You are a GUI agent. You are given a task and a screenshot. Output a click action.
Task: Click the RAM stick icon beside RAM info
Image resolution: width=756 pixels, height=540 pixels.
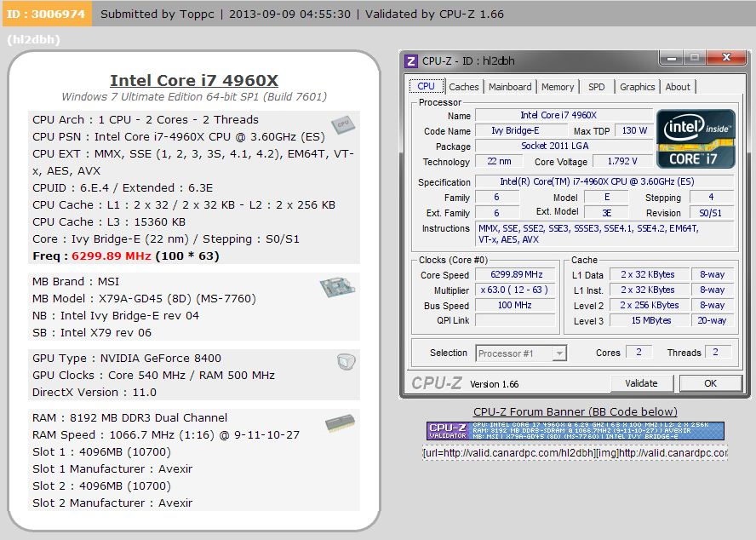340,423
